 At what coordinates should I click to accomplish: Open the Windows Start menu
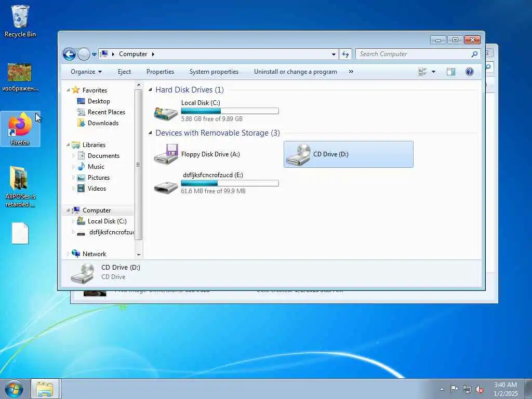pos(14,389)
